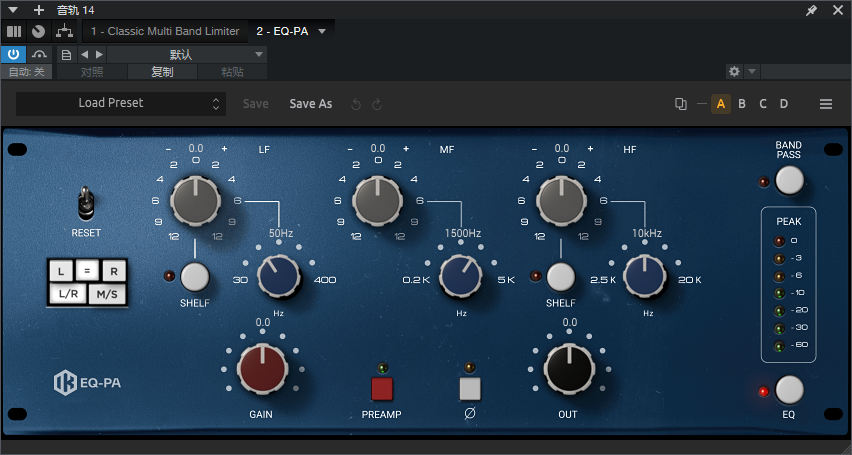Click the sidechain arc icon
This screenshot has width=852, height=455.
[x=39, y=54]
